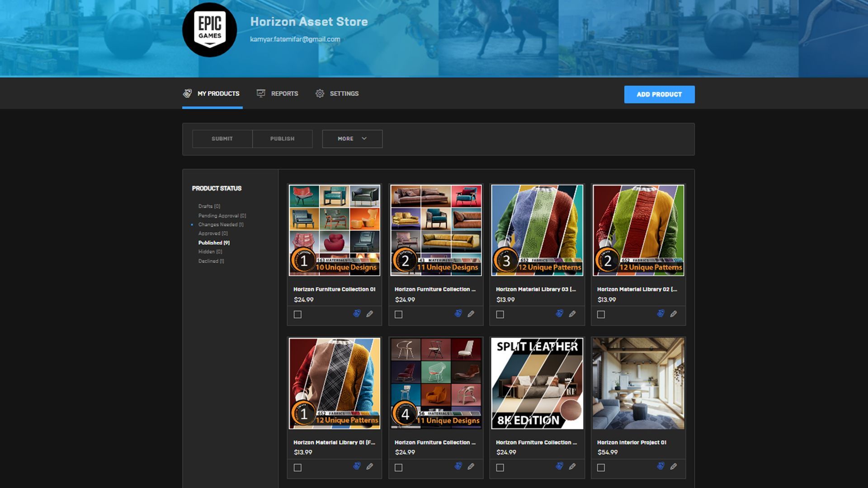Click the $13.99 price under Horizon Material Library 03
The image size is (868, 488).
point(505,300)
